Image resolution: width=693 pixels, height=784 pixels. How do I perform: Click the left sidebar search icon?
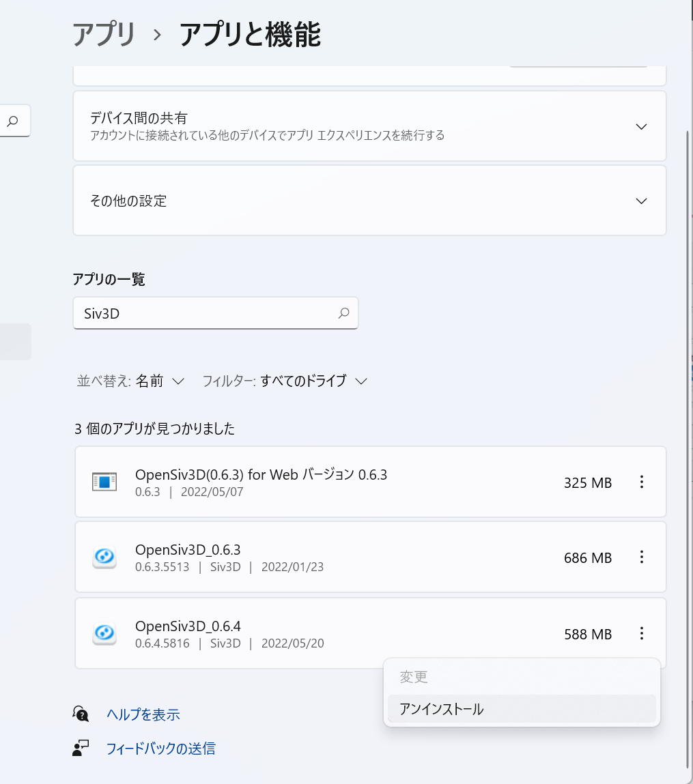(12, 121)
